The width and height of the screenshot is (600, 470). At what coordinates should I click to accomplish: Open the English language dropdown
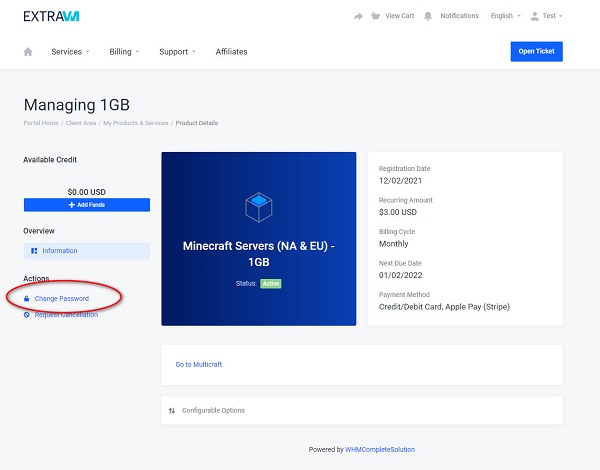505,16
